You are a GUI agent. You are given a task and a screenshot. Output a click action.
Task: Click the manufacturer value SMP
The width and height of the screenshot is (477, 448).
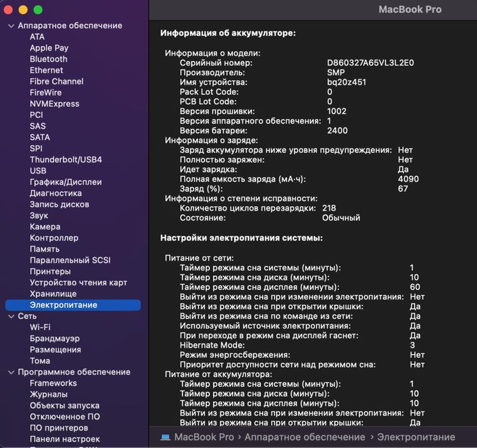tap(336, 72)
